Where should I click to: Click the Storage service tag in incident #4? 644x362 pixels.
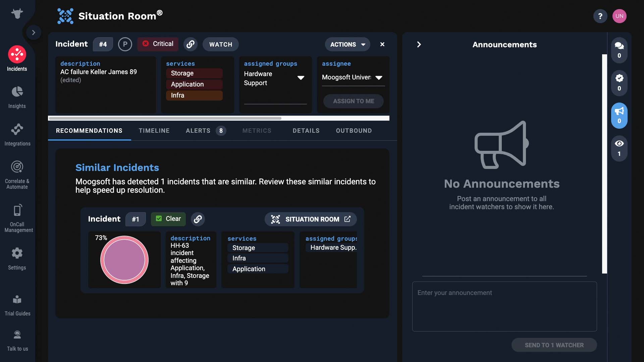click(x=194, y=73)
